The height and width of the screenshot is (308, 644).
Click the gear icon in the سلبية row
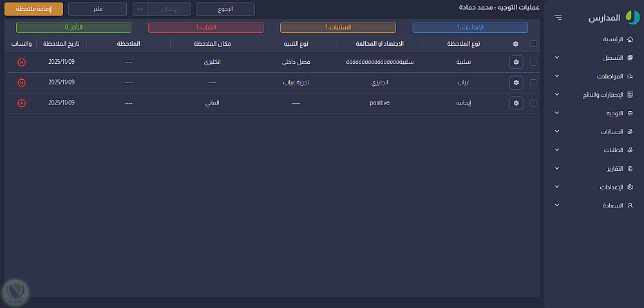(515, 63)
